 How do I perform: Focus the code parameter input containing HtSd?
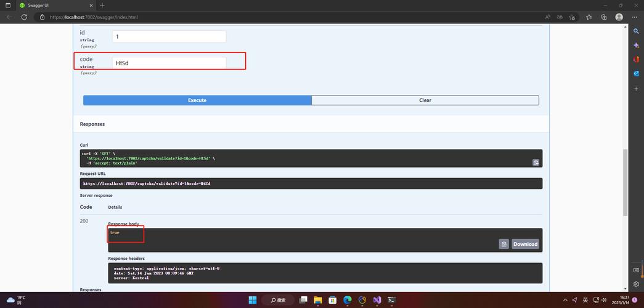(x=169, y=63)
